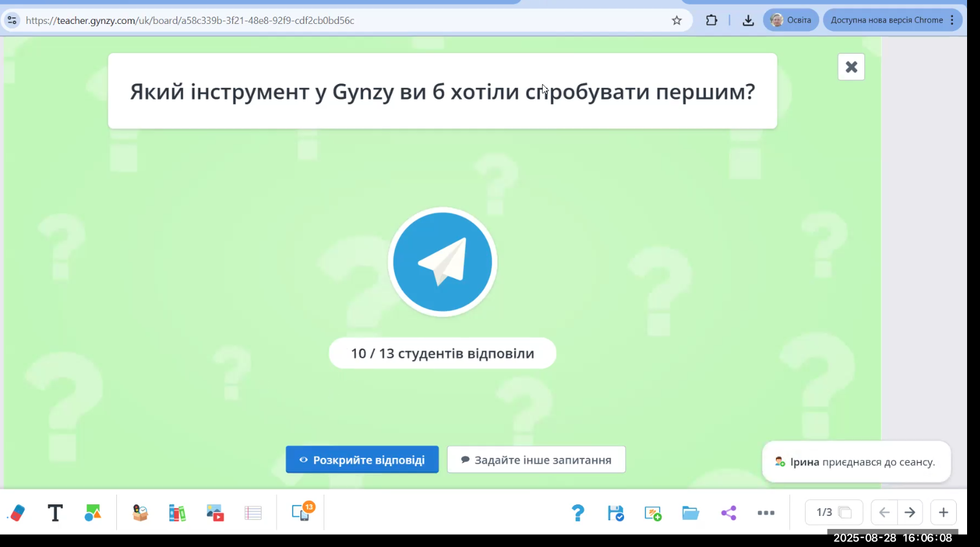Open the three-dots more options menu
The image size is (980, 547).
(766, 513)
